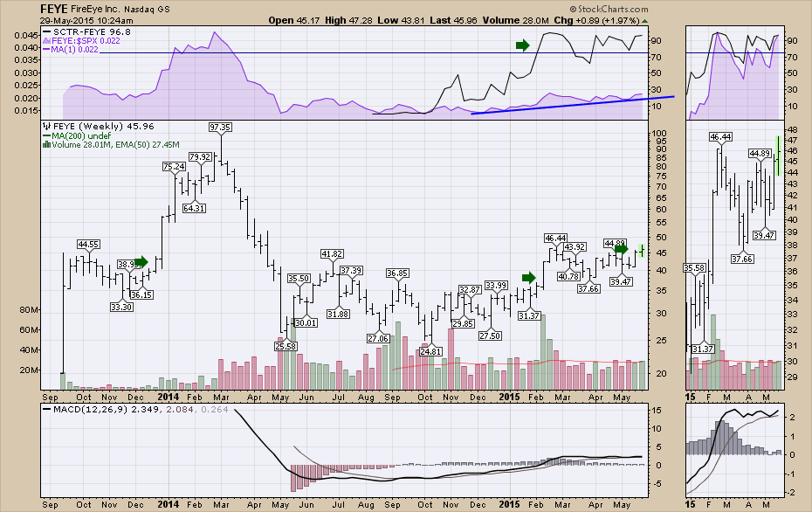Viewport: 812px width, 512px height.
Task: Select the High 47.28 value
Action: click(348, 20)
